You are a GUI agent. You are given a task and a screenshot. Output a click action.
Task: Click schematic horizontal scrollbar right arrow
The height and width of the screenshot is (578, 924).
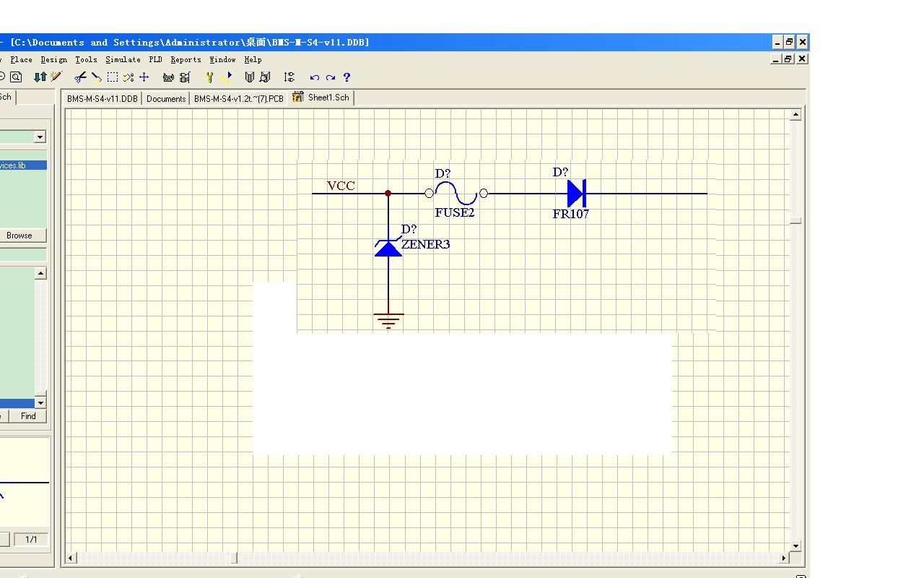(784, 558)
